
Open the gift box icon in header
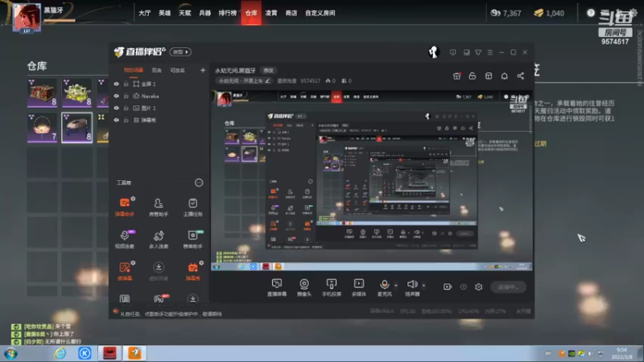pyautogui.click(x=456, y=76)
